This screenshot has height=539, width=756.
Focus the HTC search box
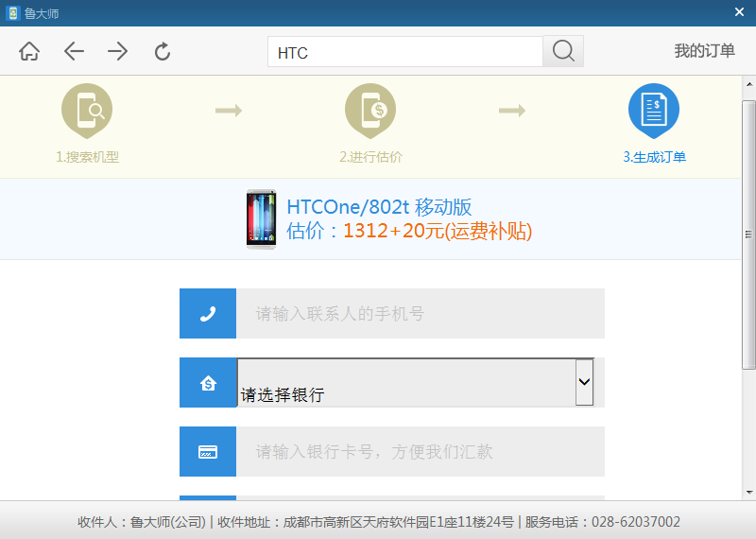point(405,52)
